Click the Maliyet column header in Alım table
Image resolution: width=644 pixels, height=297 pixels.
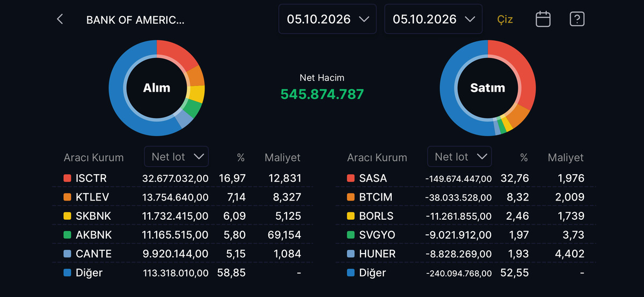click(x=282, y=158)
